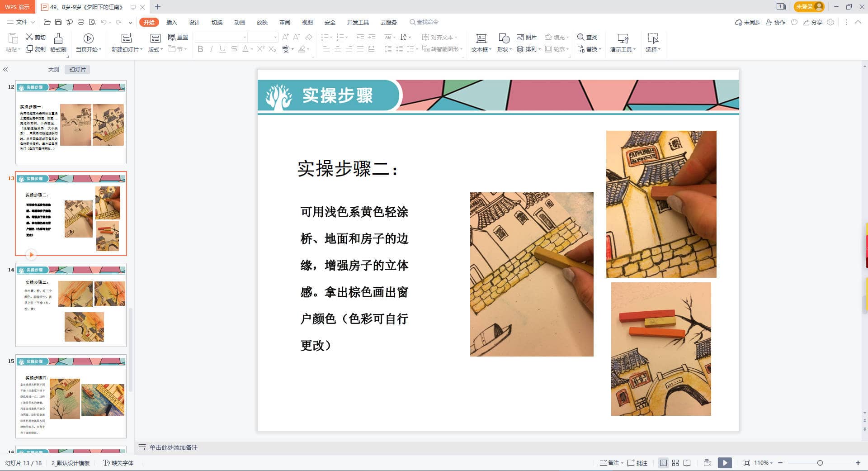Toggle italic formatting
This screenshot has width=868, height=471.
(211, 49)
